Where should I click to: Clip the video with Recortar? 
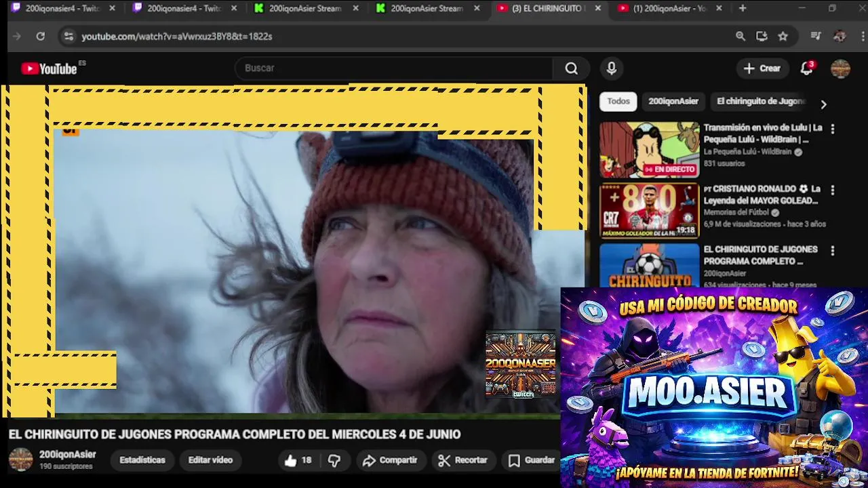tap(462, 460)
